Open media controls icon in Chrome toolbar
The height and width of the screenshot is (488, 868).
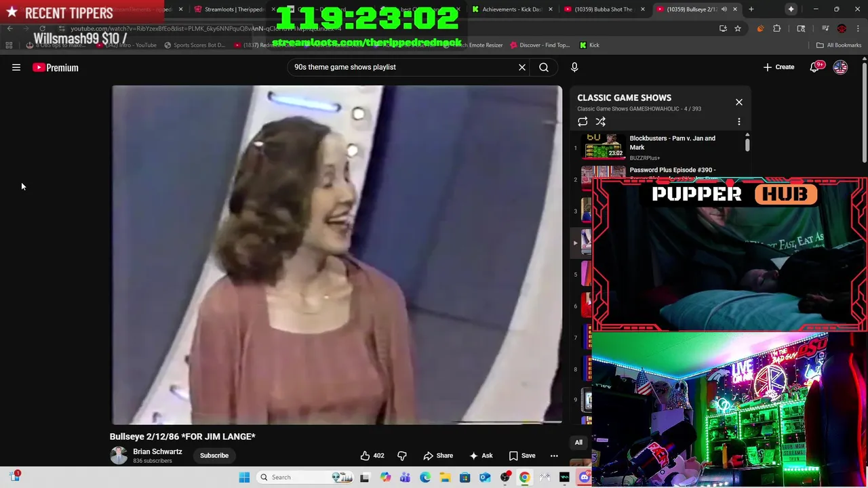(x=825, y=28)
